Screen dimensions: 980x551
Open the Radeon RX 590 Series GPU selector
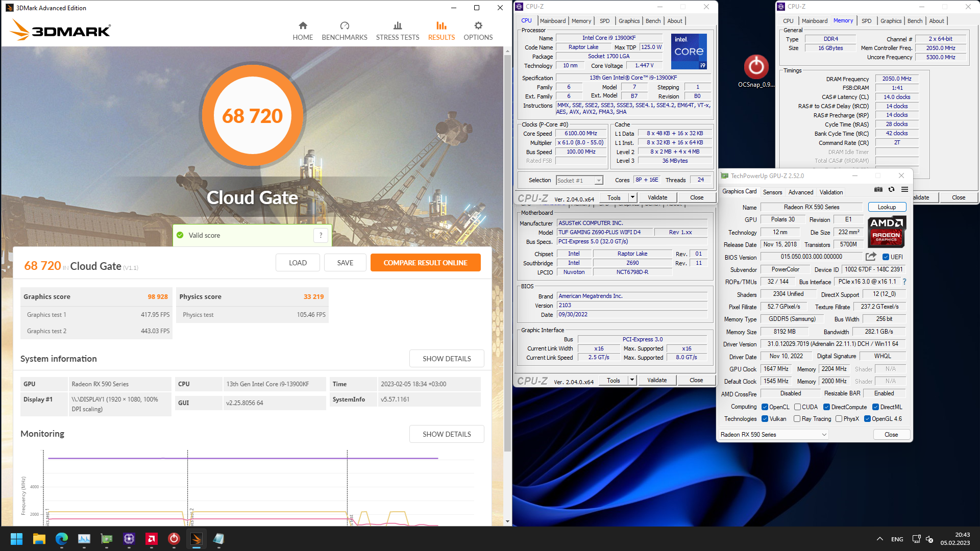coord(773,435)
